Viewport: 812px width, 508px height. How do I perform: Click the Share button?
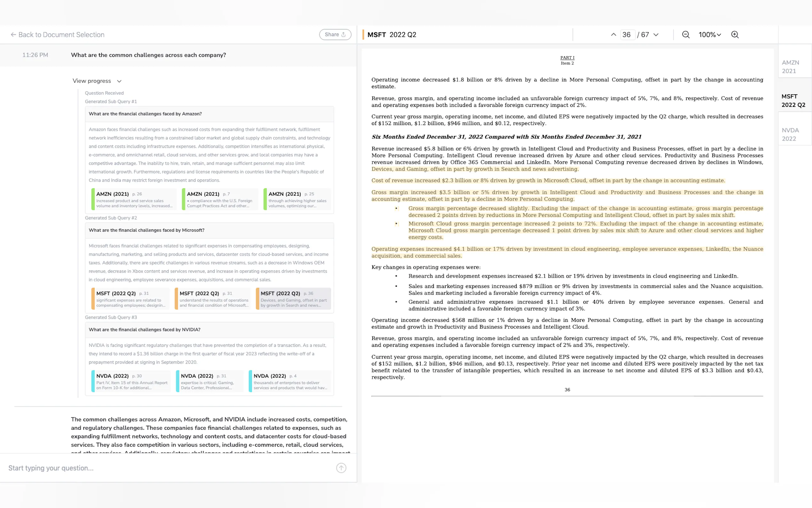pyautogui.click(x=335, y=35)
